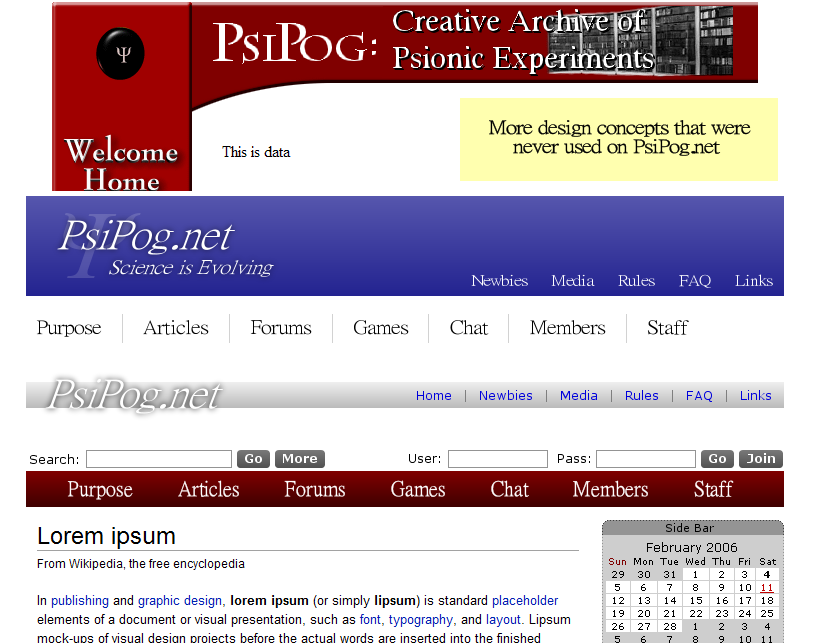Select Staff in the white navigation bar
The width and height of the screenshot is (815, 643).
(x=667, y=328)
